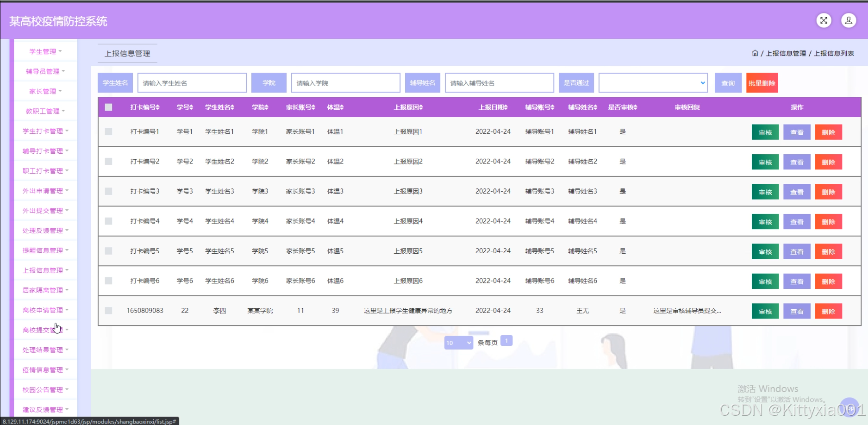The height and width of the screenshot is (425, 868).
Task: Sort table by 学生姓名 column header
Action: (219, 107)
